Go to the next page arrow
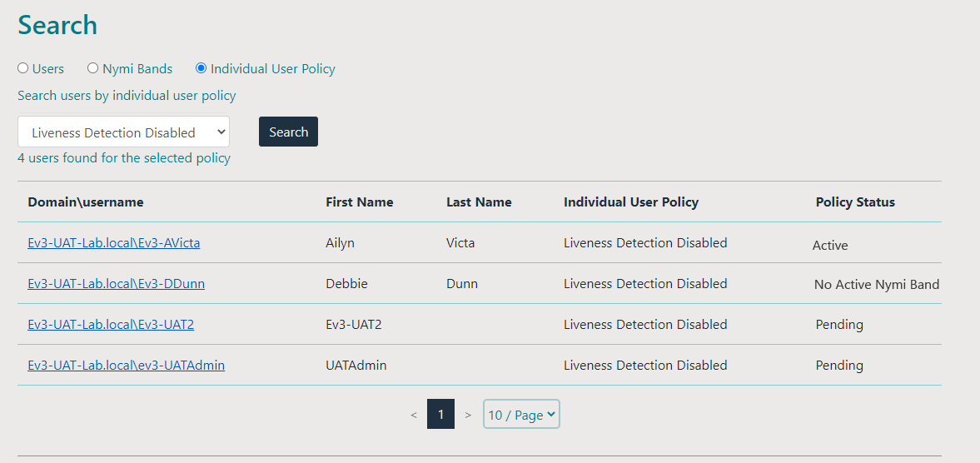980x463 pixels. [x=468, y=415]
